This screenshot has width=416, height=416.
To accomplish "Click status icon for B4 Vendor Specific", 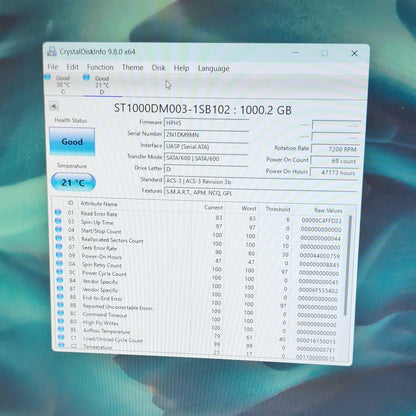I will tap(60, 280).
